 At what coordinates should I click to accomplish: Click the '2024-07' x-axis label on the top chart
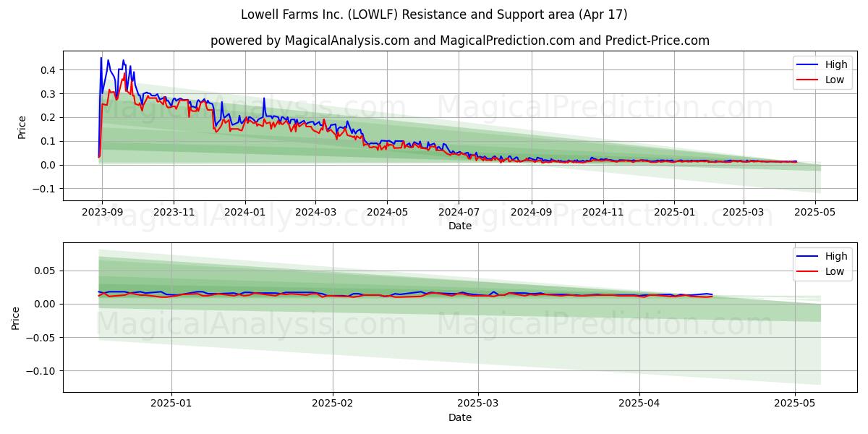[x=459, y=213]
